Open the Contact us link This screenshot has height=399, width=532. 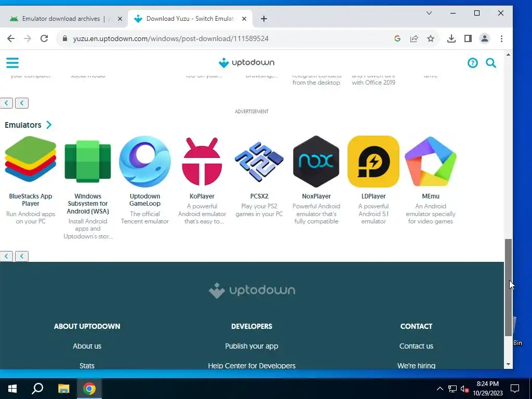pyautogui.click(x=416, y=346)
